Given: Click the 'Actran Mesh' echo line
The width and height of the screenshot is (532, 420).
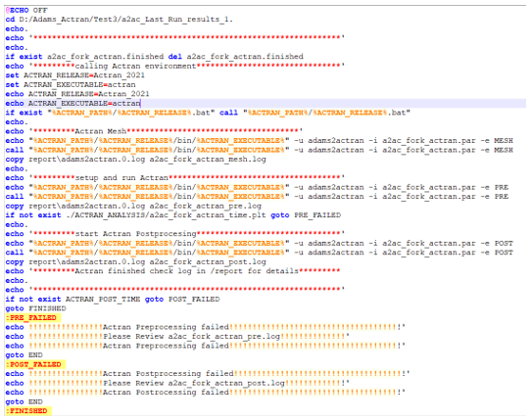Looking at the screenshot, I should pyautogui.click(x=154, y=131).
